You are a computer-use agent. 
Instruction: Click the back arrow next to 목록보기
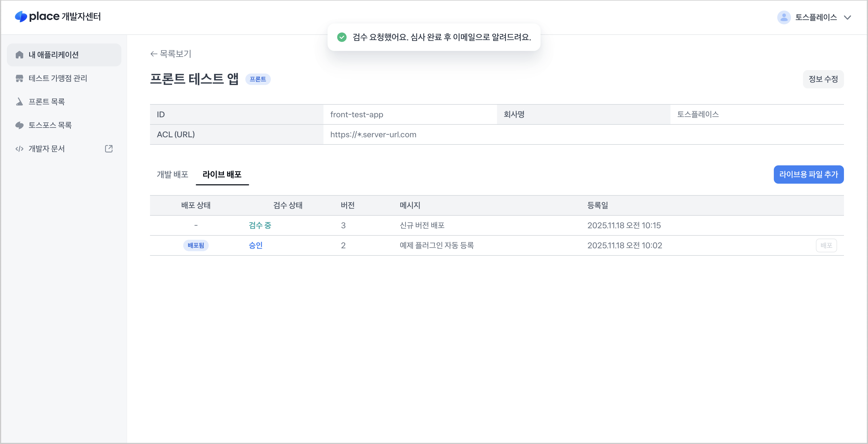pyautogui.click(x=153, y=53)
